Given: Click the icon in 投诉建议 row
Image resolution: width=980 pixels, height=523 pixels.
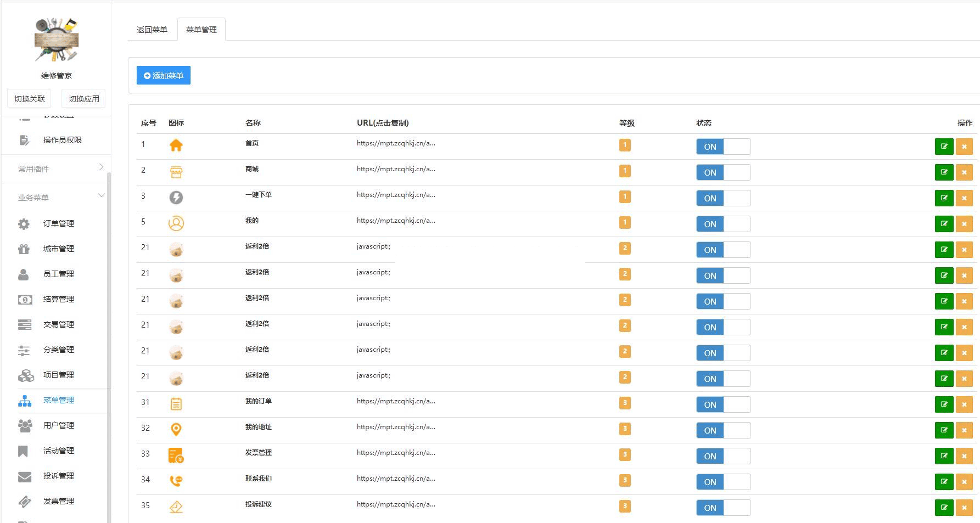Looking at the screenshot, I should (176, 507).
